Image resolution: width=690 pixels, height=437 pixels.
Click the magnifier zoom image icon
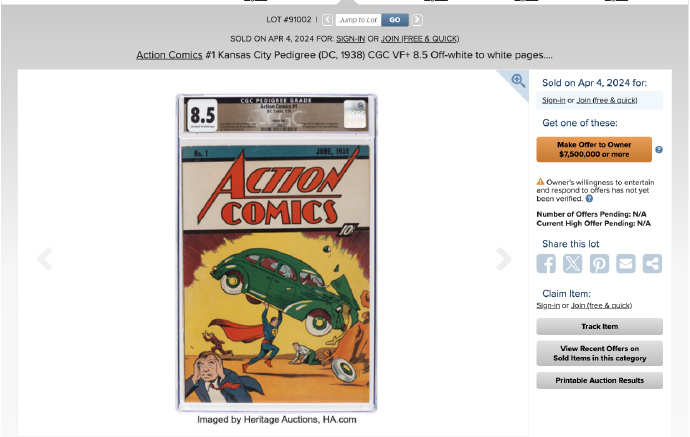click(x=518, y=81)
